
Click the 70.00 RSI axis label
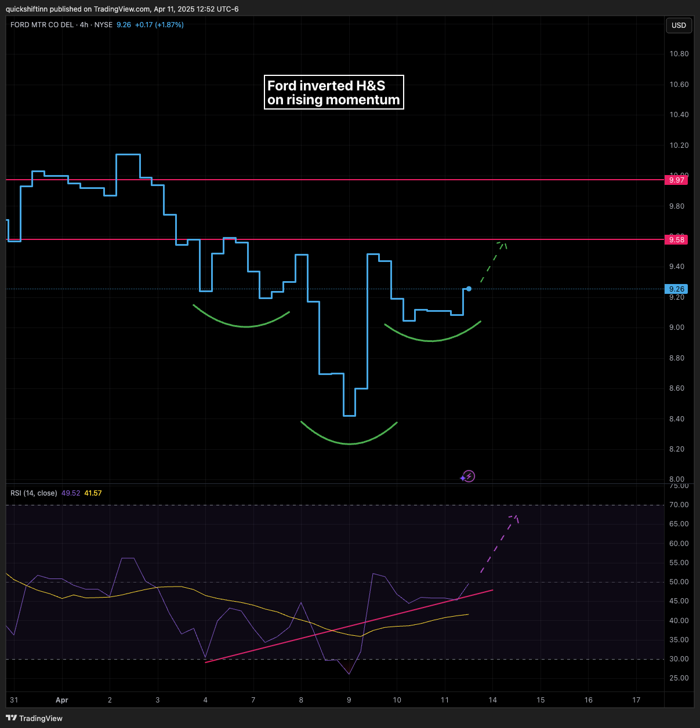(679, 505)
